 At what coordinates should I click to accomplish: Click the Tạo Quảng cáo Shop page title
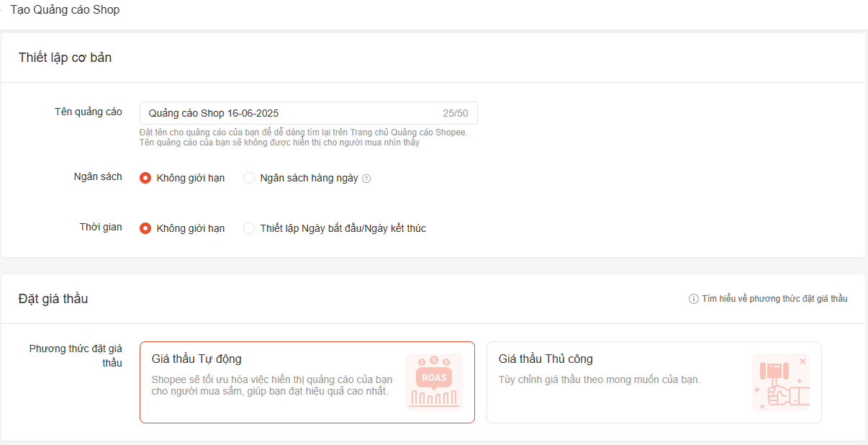coord(65,10)
